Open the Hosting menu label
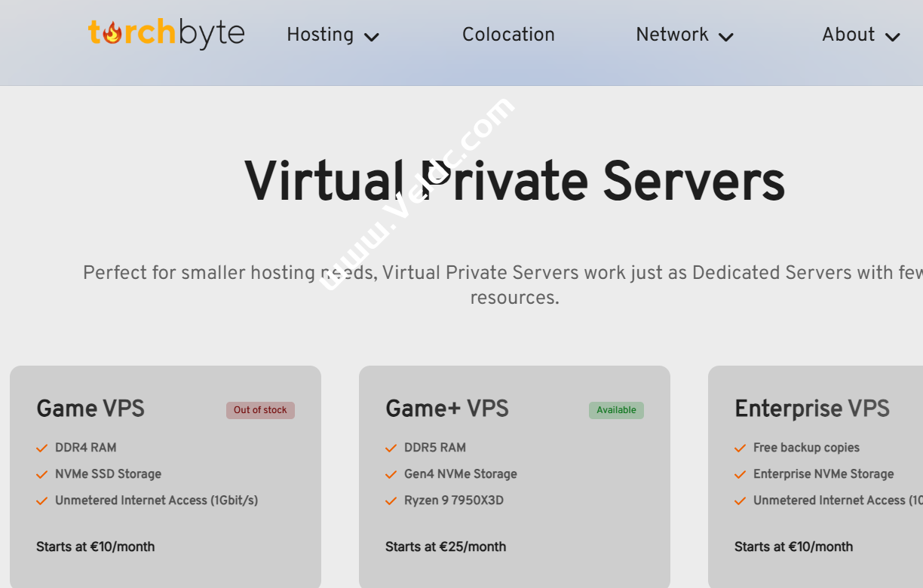The image size is (923, 588). [x=320, y=35]
